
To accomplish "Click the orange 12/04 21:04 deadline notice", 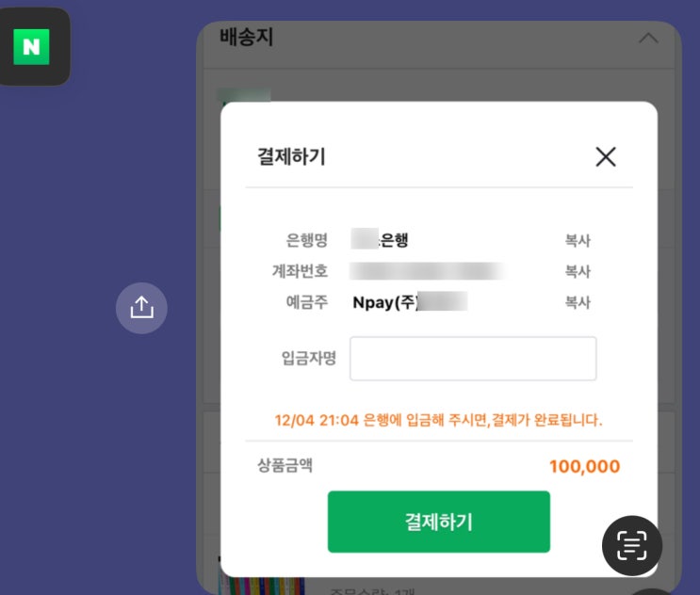I will 438,420.
